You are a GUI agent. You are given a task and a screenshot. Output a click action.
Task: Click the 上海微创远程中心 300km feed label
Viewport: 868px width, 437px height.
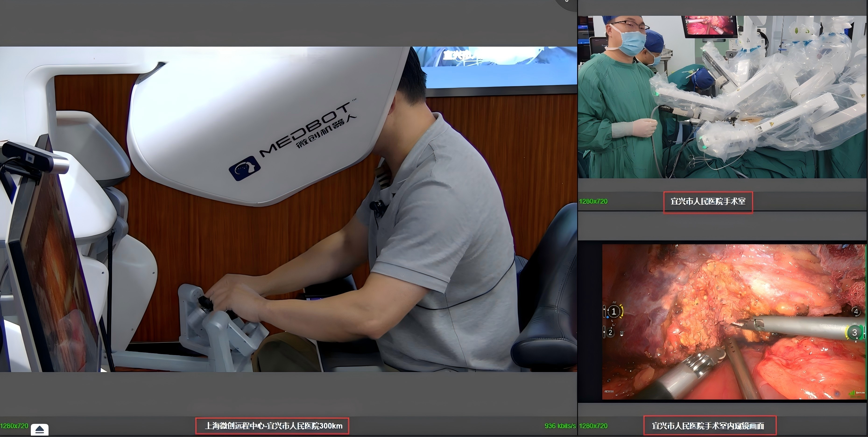(x=273, y=426)
